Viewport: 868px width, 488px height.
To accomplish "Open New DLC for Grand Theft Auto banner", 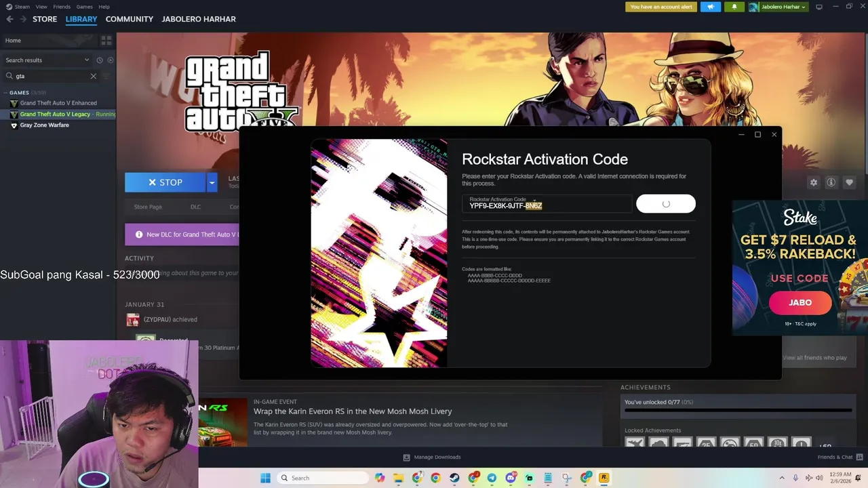I will coord(182,235).
